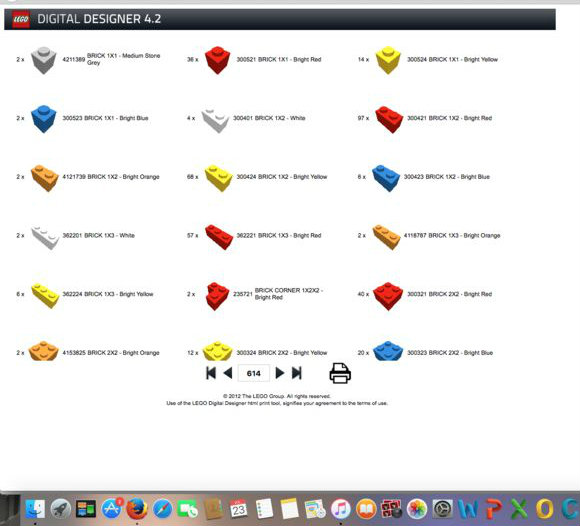Select the Bright Blue 1X2 brick image
The image size is (580, 526).
pyautogui.click(x=386, y=178)
